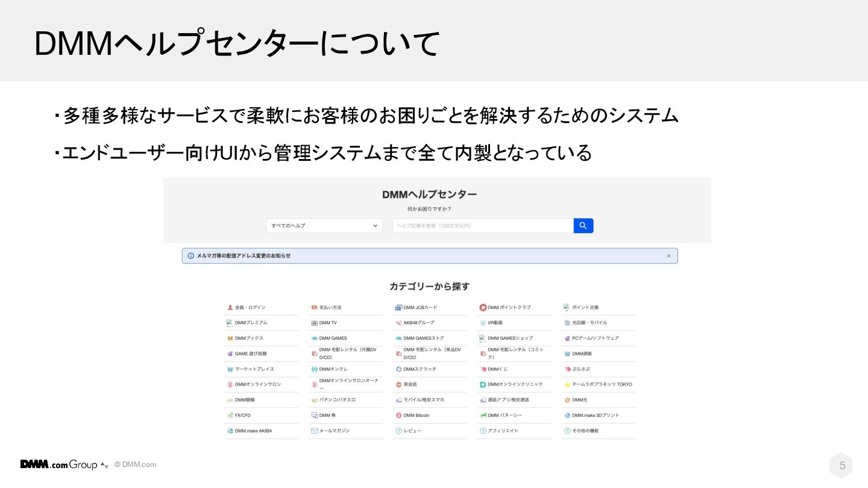Click the メールマガジン envelope icon
The height and width of the screenshot is (488, 868).
[x=314, y=431]
